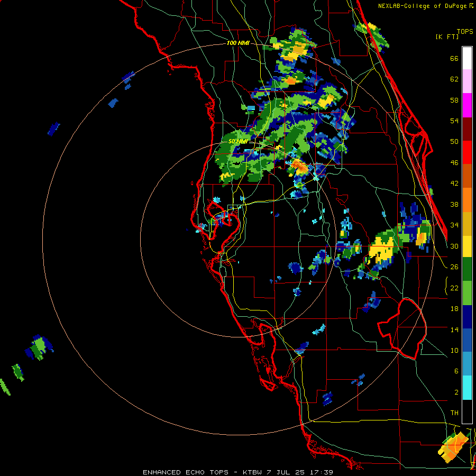Click the [K FT] units label
The height and width of the screenshot is (476, 476).
(x=447, y=37)
